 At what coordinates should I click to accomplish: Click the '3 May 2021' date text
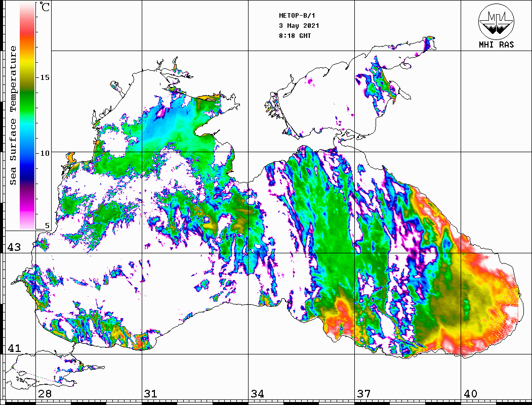(x=299, y=26)
